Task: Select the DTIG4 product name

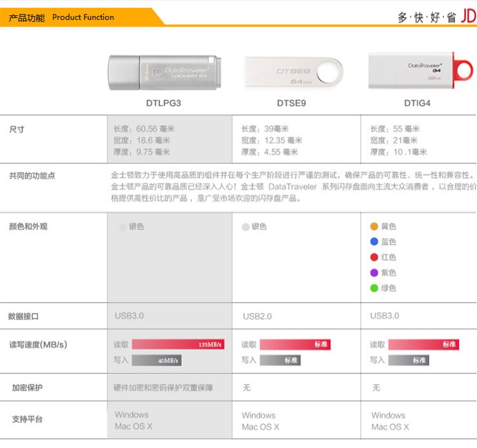Action: coord(417,103)
